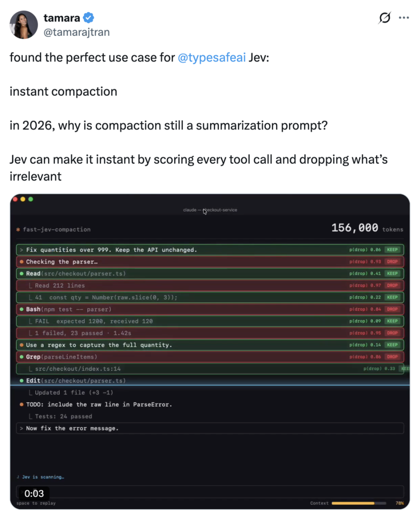Click the KEEP badge on the Read parser.ts row

[x=392, y=273]
